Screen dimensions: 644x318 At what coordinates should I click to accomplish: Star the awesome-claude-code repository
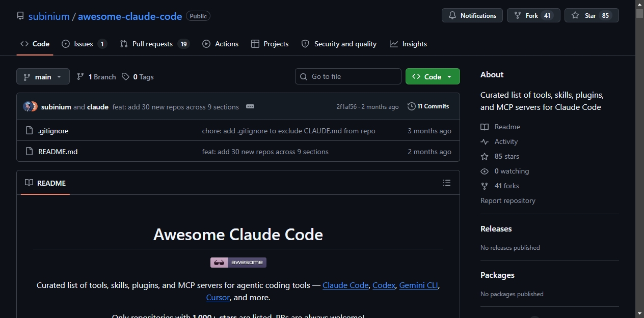(x=592, y=15)
